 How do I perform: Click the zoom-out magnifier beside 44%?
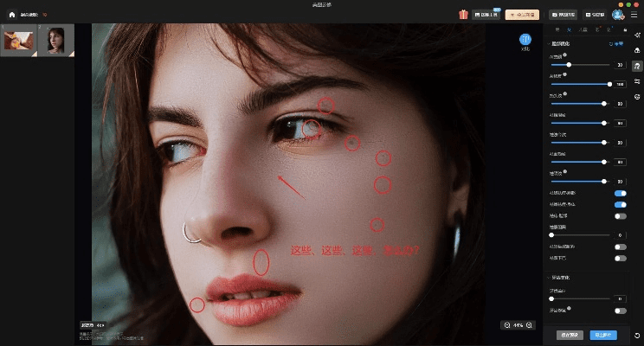[506, 325]
